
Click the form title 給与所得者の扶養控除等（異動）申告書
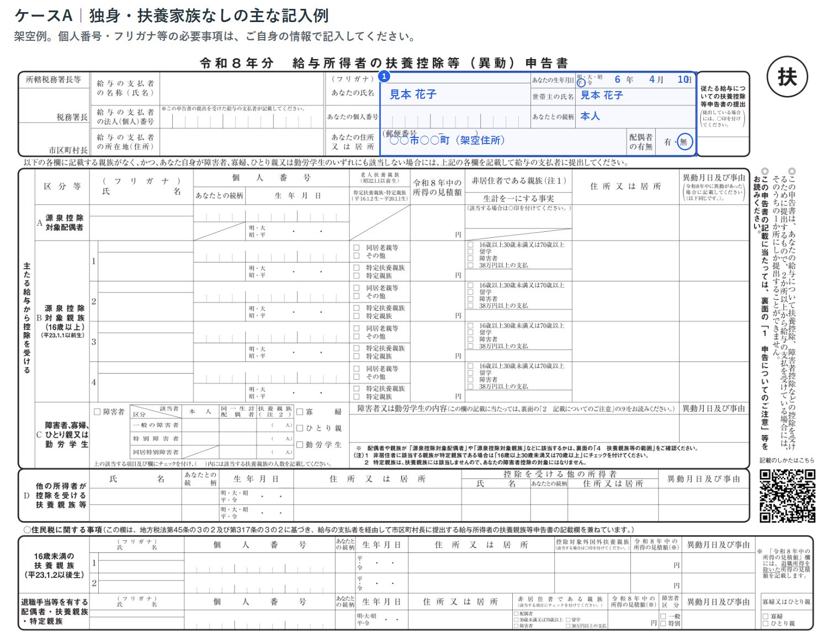click(384, 63)
